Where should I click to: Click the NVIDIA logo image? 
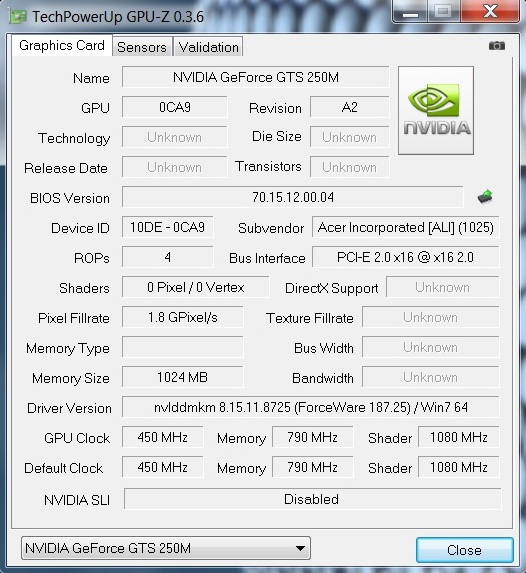436,110
